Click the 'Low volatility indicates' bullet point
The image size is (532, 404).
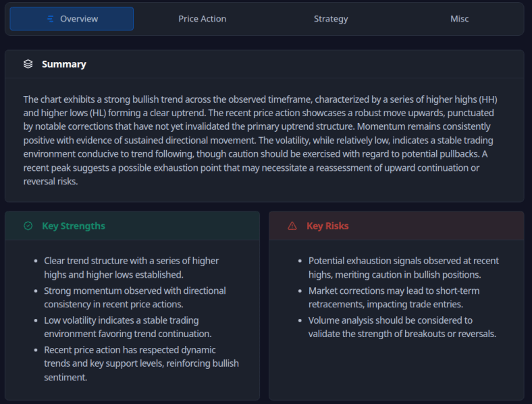[130, 327]
